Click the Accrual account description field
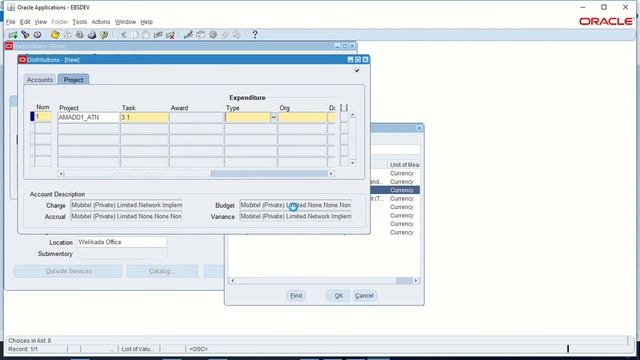 point(127,216)
